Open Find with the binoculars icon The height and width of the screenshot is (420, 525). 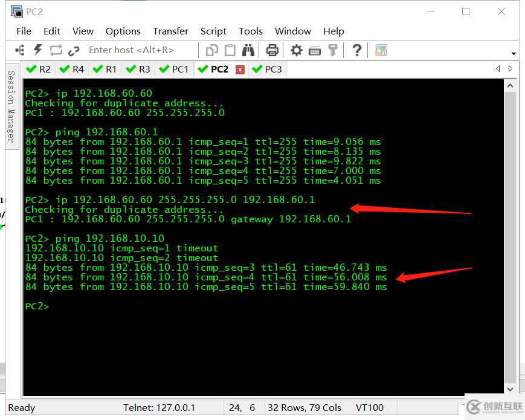coord(248,50)
